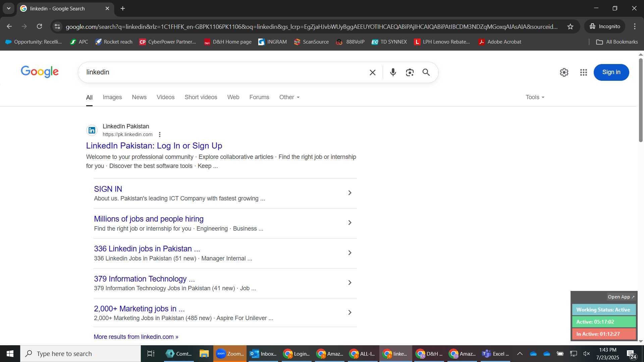Go back to previous page
This screenshot has height=362, width=644.
tap(9, 26)
